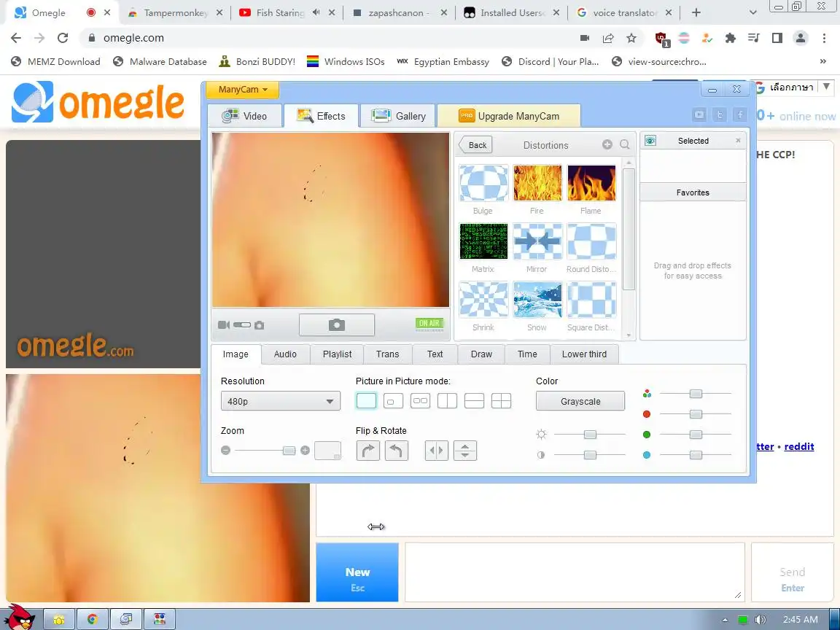
Task: Select four-way grid PiP mode
Action: click(x=502, y=401)
